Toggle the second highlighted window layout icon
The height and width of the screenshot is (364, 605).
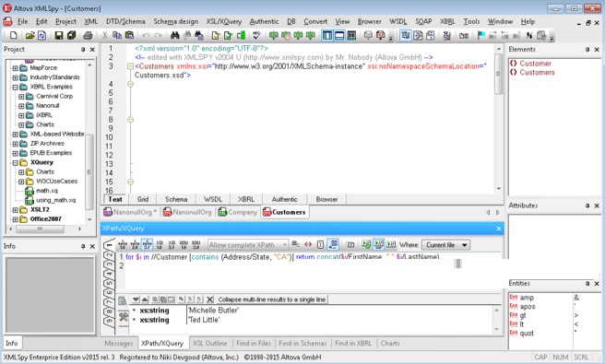point(339,35)
